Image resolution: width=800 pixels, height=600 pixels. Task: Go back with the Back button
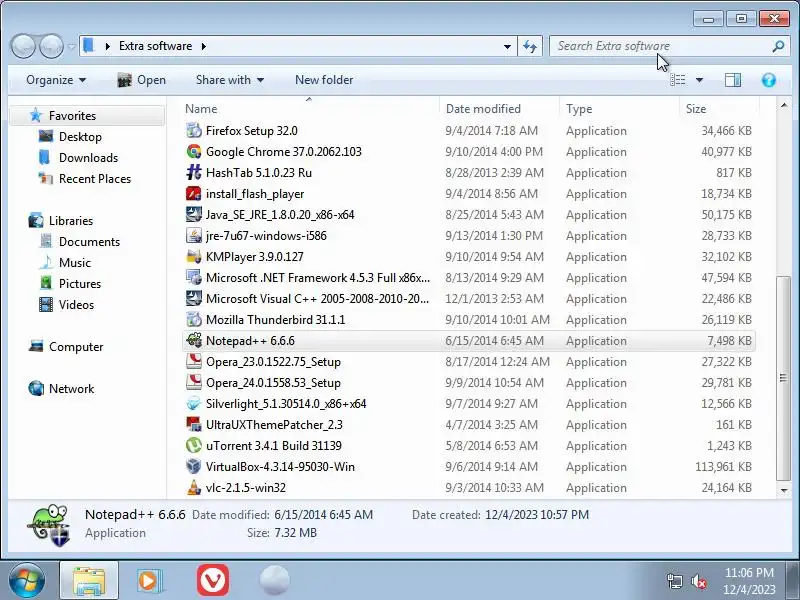(23, 46)
